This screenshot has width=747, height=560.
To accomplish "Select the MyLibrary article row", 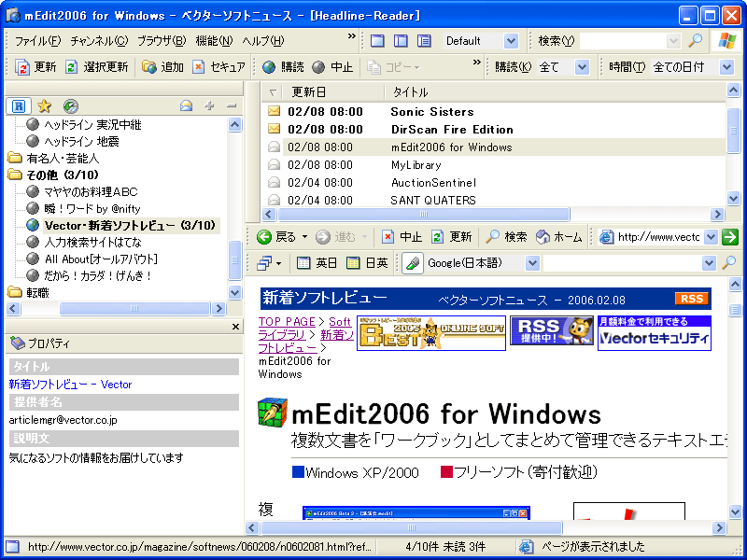I will point(493,165).
